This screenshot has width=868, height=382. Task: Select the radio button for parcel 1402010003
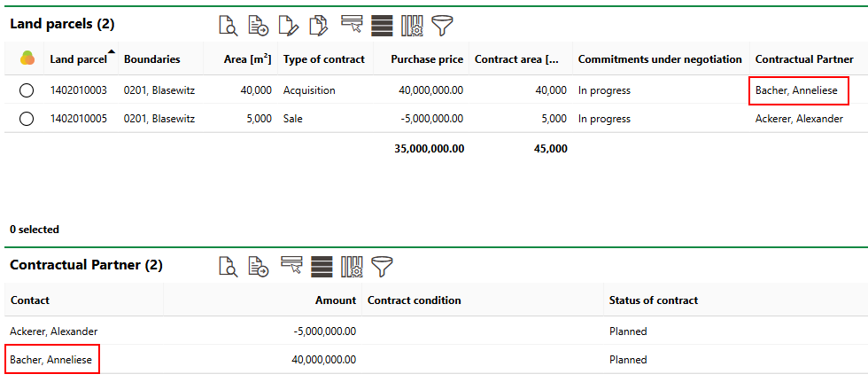(26, 90)
